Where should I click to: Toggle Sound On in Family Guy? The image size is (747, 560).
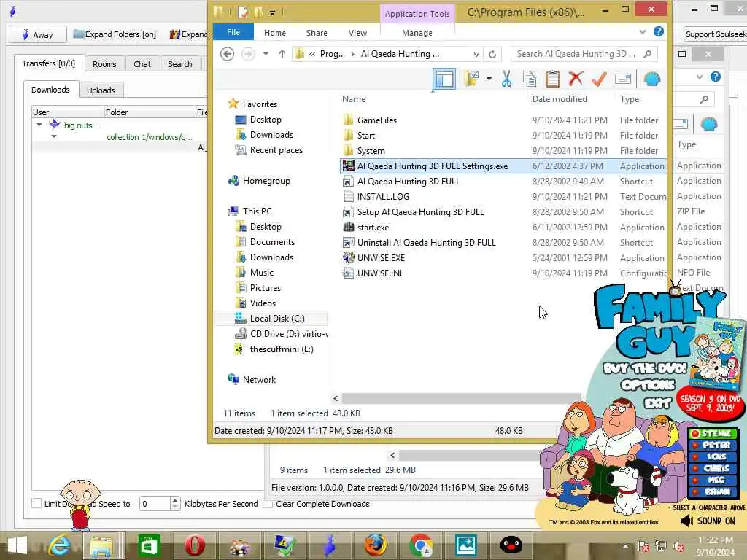click(708, 521)
